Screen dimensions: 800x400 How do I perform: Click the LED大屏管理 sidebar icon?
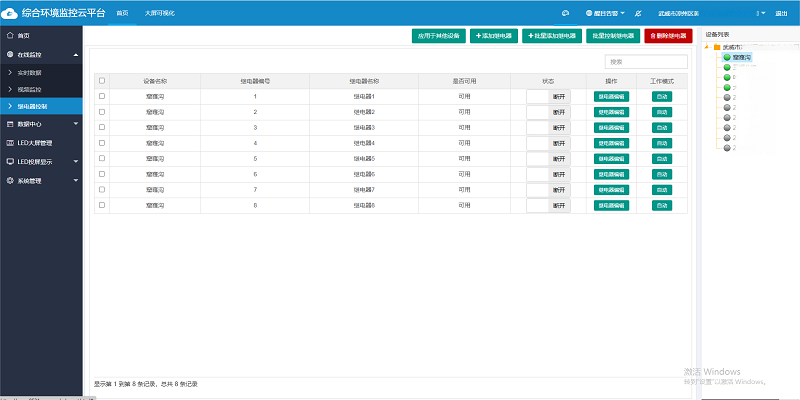pos(10,143)
